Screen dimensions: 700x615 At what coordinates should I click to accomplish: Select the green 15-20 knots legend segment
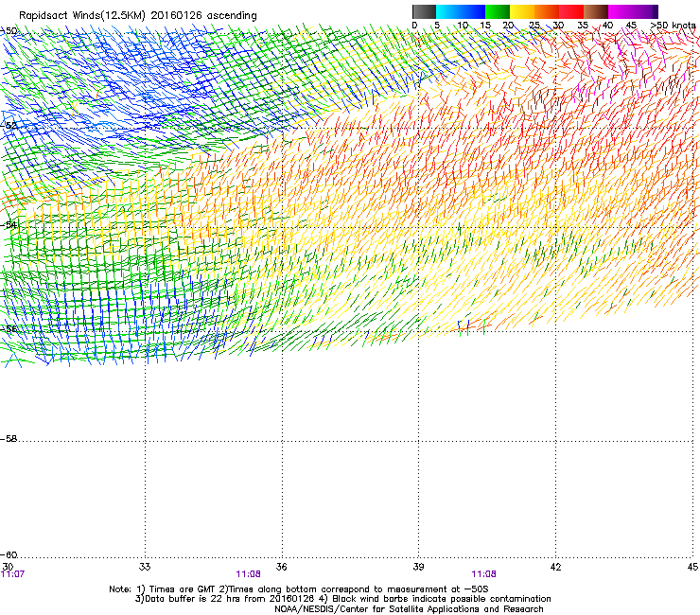[x=498, y=11]
